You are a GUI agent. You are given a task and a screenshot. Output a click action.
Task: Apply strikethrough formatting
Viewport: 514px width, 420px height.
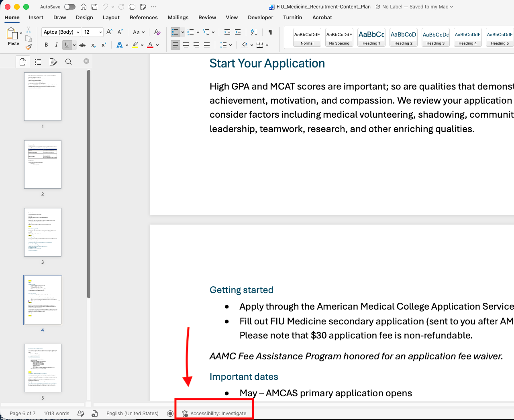coord(82,45)
